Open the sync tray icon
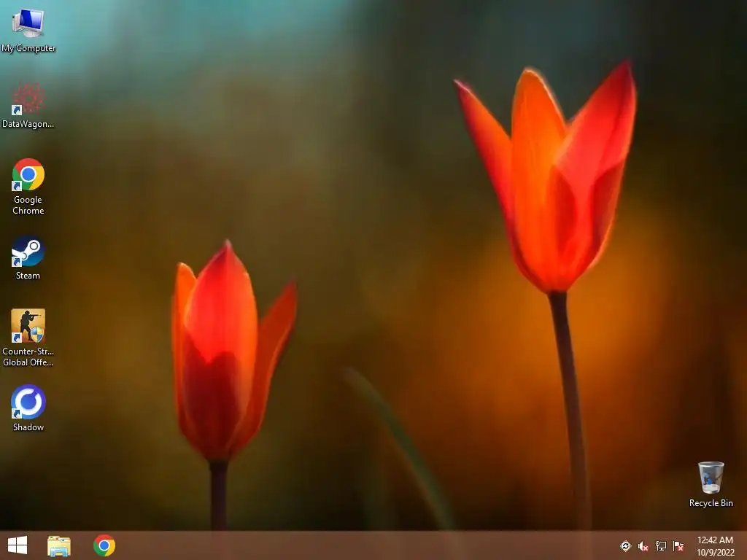Screen dimensions: 747x560 [625, 545]
